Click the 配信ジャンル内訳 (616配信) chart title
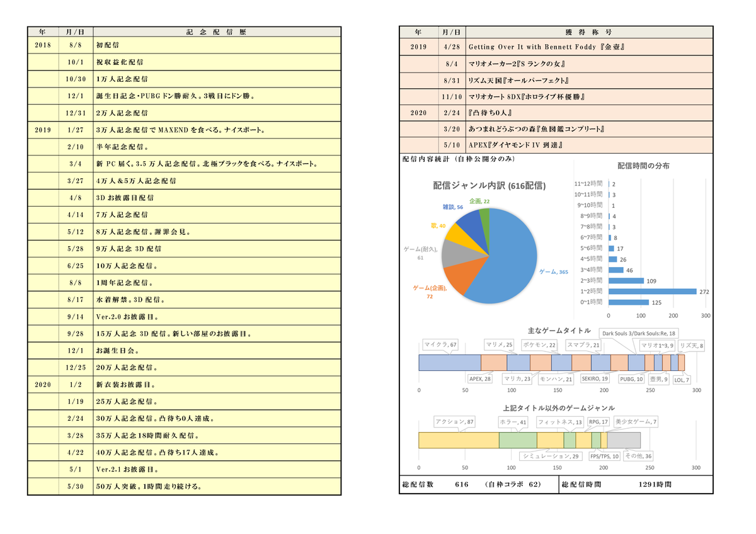The image size is (756, 534). pyautogui.click(x=489, y=186)
